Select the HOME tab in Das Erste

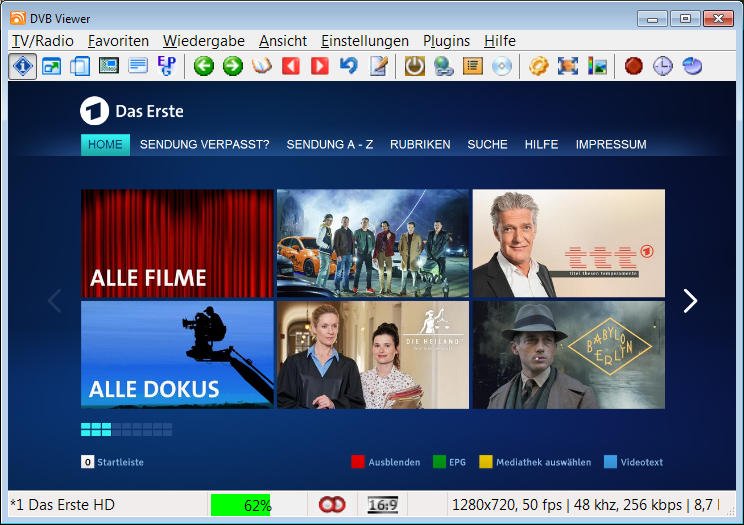[x=105, y=144]
